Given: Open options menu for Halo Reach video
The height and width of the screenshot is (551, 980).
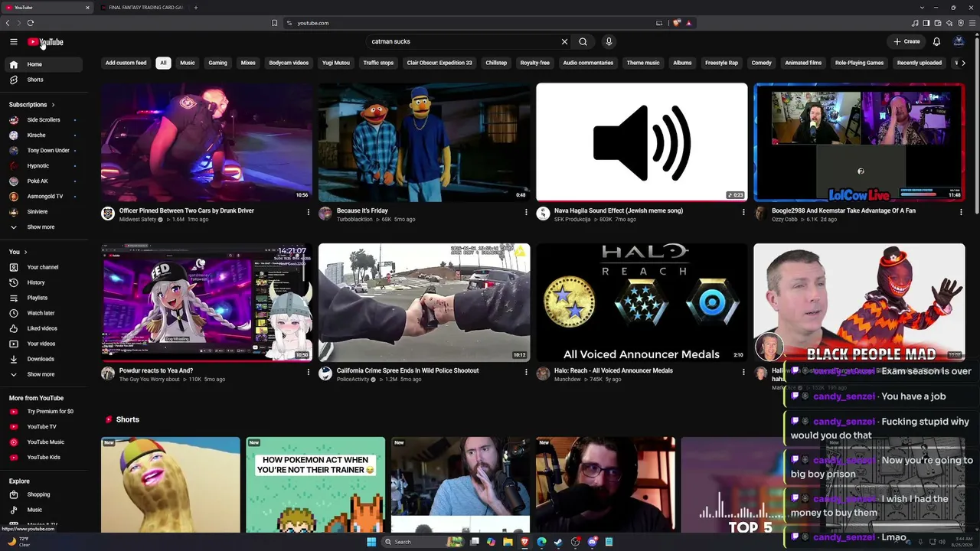Looking at the screenshot, I should [x=743, y=372].
